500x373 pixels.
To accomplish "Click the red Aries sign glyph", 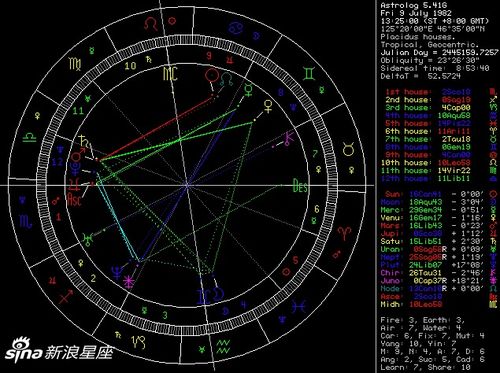I will [344, 233].
